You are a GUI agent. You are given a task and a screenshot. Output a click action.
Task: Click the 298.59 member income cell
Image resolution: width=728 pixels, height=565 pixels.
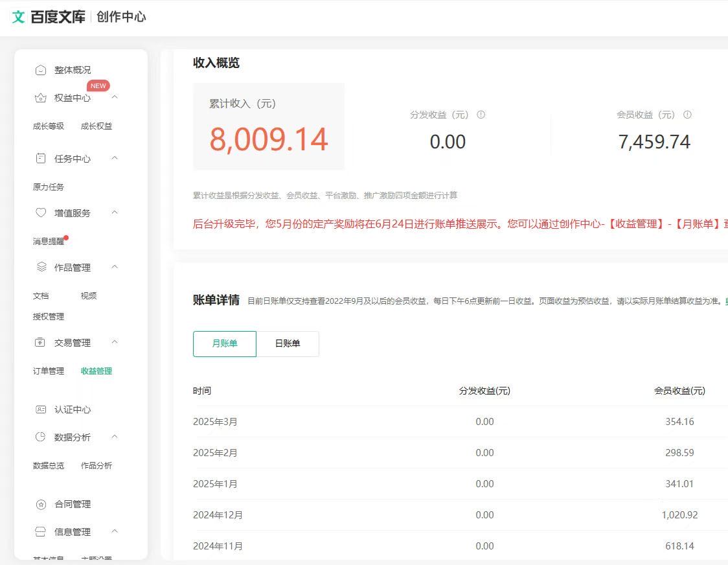(679, 452)
